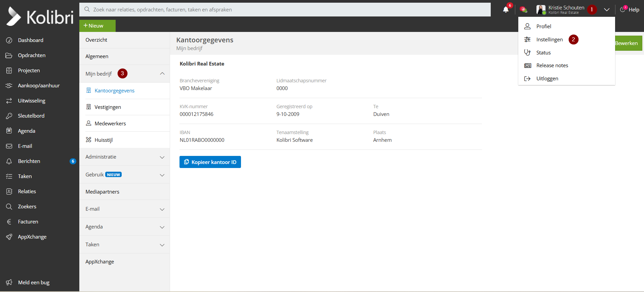644x292 pixels.
Task: Expand the Administratie section
Action: [x=162, y=157]
